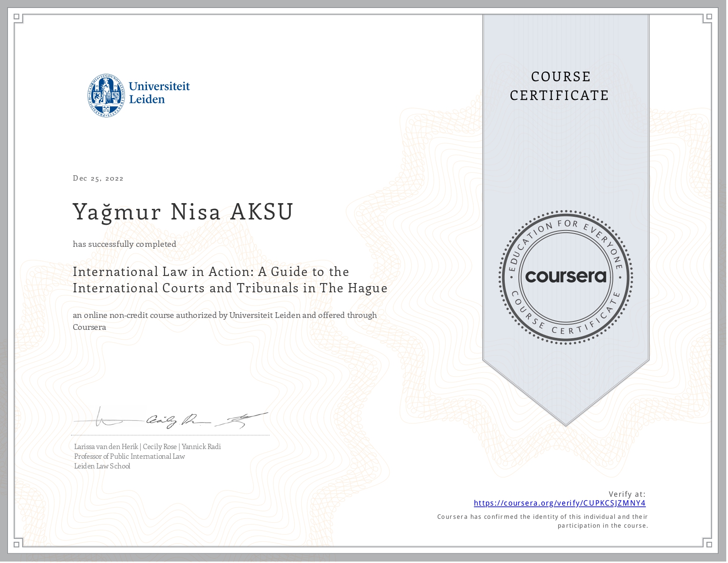Click the Professor of Public International Law line

pos(130,456)
